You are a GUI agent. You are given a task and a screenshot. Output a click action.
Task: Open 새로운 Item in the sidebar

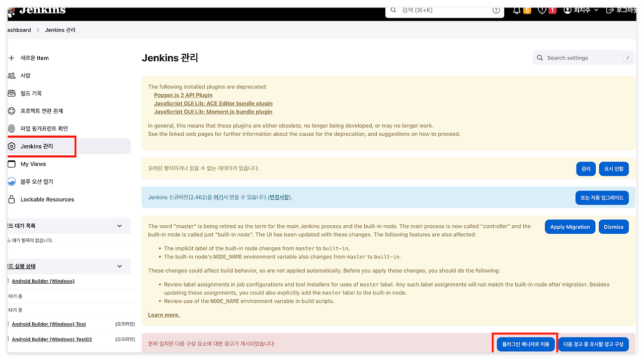click(x=35, y=58)
